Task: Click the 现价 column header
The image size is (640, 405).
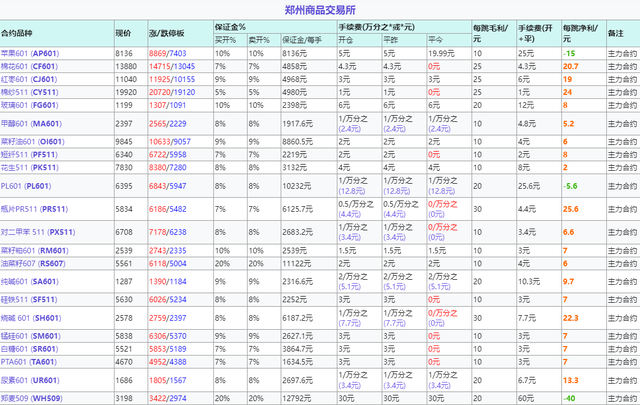Action: tap(123, 33)
